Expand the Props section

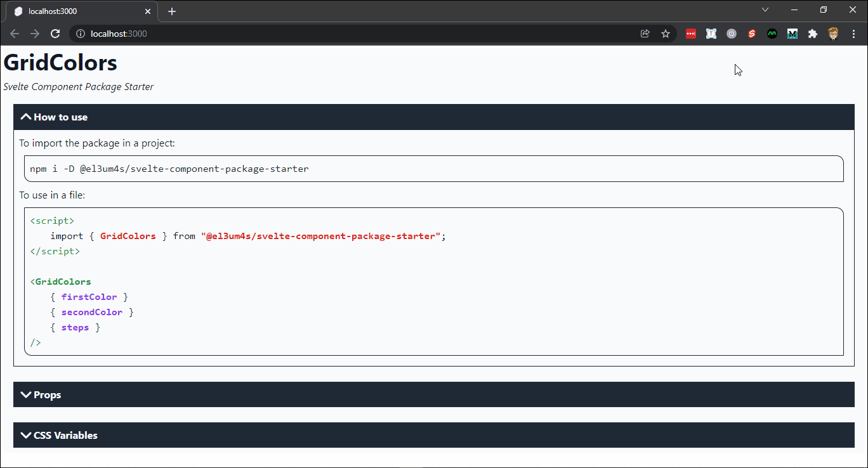pos(434,394)
